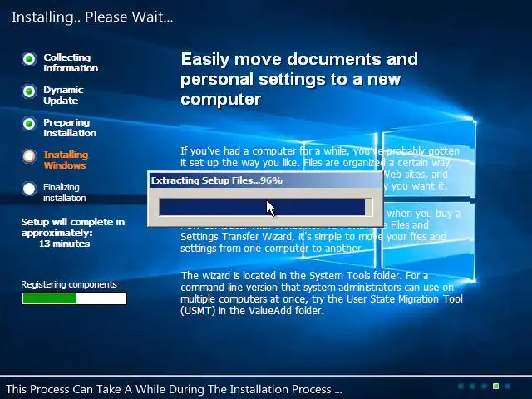Click the blue Extracting Setup Files progress bar
Image resolution: width=532 pixels, height=399 pixels.
(266, 207)
